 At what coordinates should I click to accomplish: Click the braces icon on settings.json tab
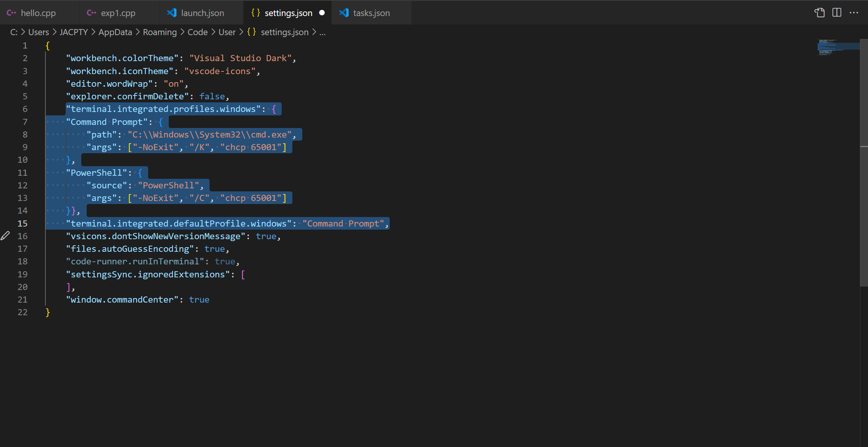256,13
